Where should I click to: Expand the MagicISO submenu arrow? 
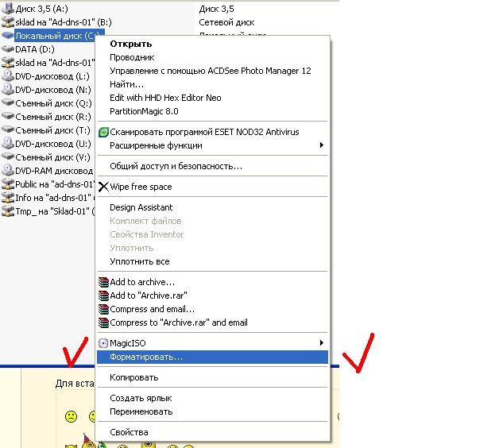(322, 343)
